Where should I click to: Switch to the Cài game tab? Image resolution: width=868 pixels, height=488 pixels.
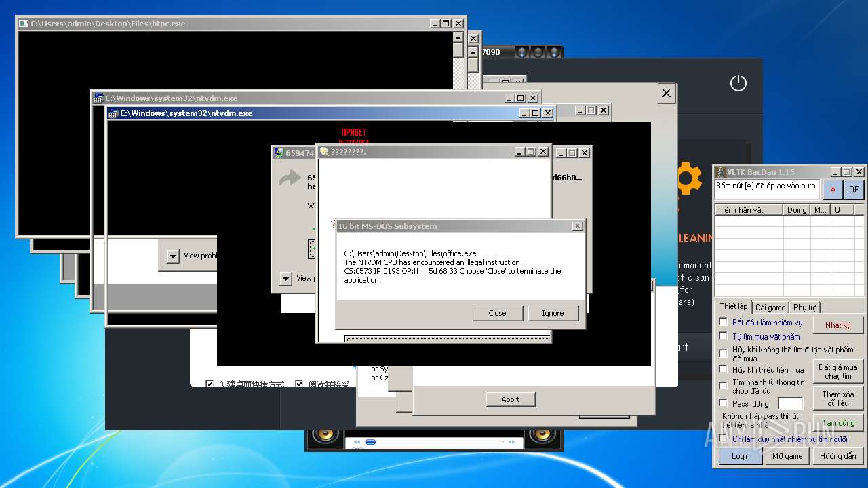770,307
